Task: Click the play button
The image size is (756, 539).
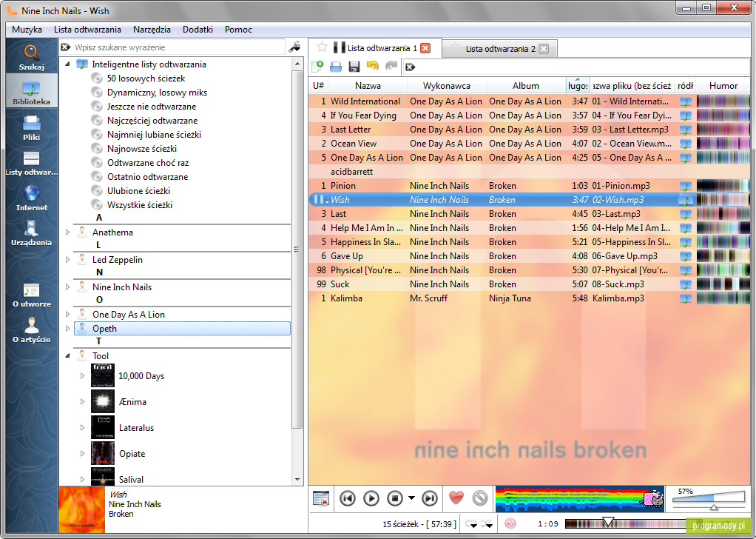Action: tap(371, 498)
